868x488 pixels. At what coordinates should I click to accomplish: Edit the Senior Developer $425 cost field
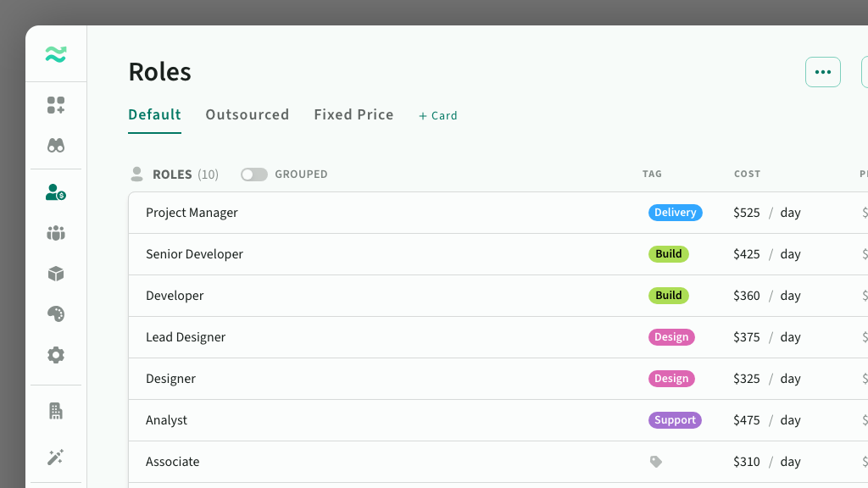point(747,254)
